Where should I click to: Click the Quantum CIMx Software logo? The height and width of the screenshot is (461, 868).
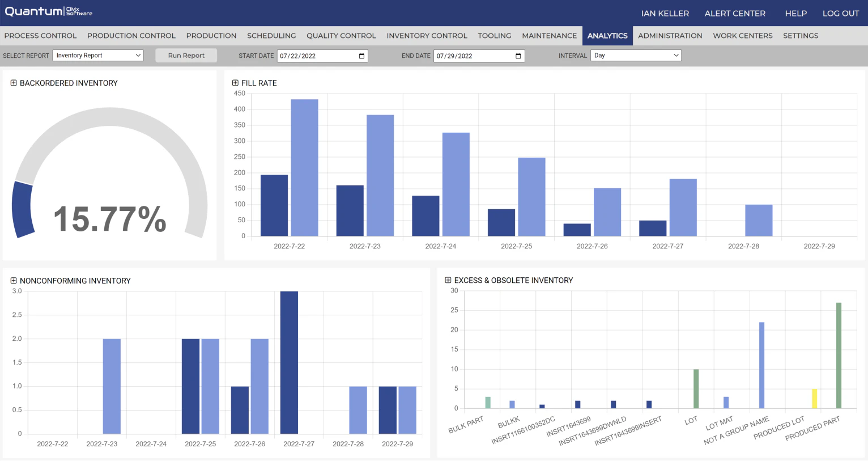click(48, 11)
